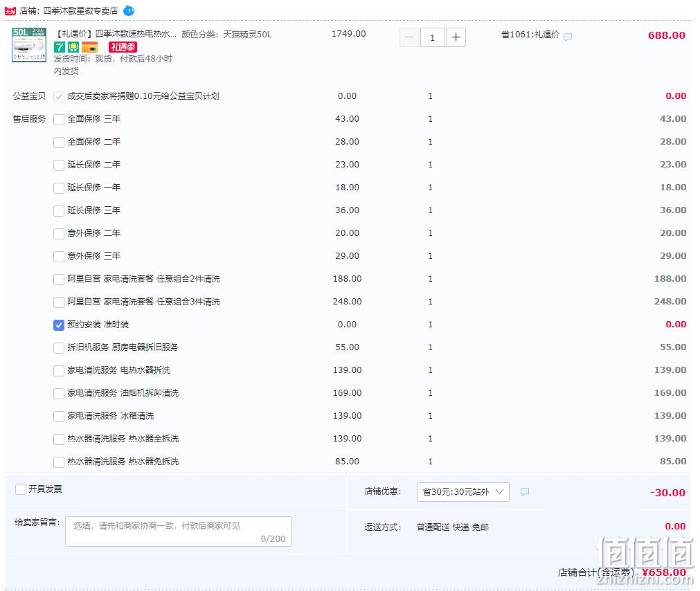Enable the 开具发票 invoice checkbox
Viewport: 700px width, 591px height.
coord(21,489)
